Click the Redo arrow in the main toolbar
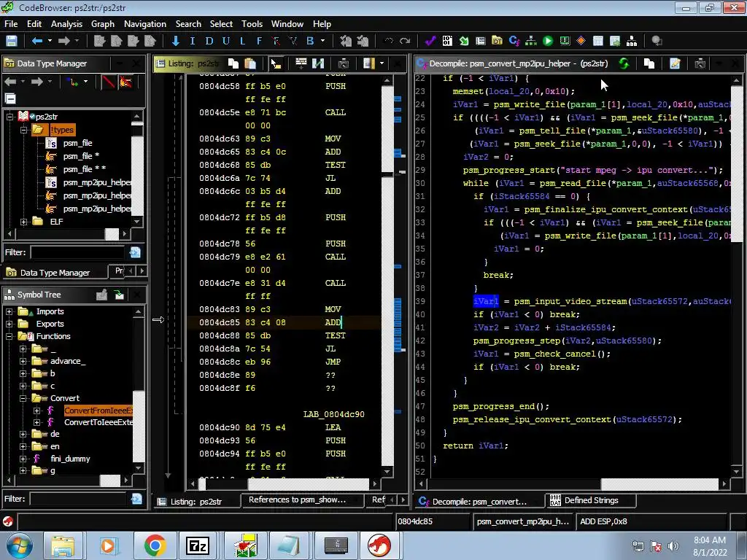The height and width of the screenshot is (560, 747). point(405,41)
